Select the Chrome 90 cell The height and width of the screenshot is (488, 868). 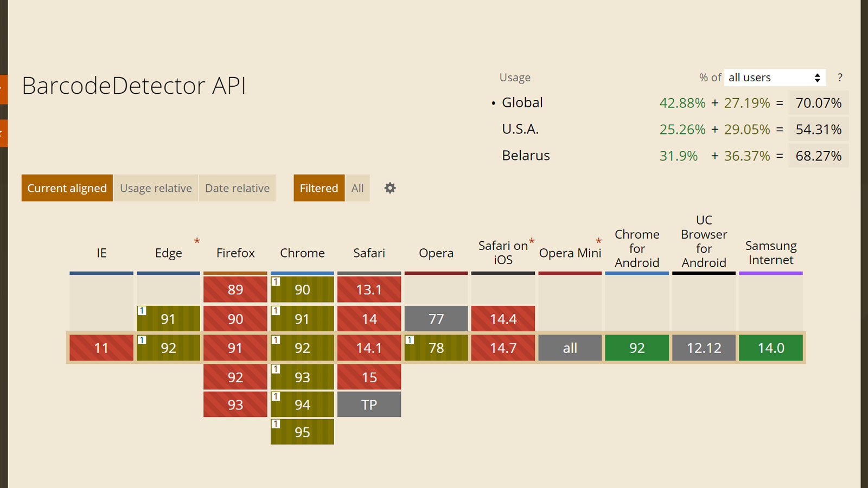(302, 290)
